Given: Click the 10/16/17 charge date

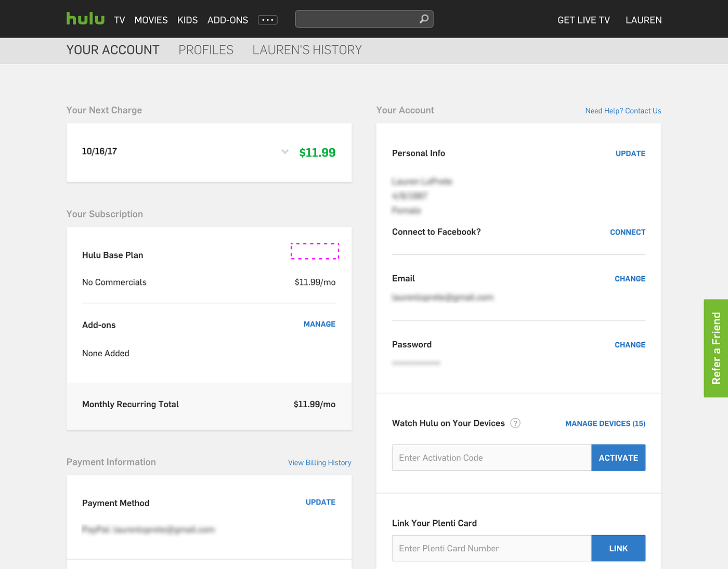Looking at the screenshot, I should click(x=99, y=151).
